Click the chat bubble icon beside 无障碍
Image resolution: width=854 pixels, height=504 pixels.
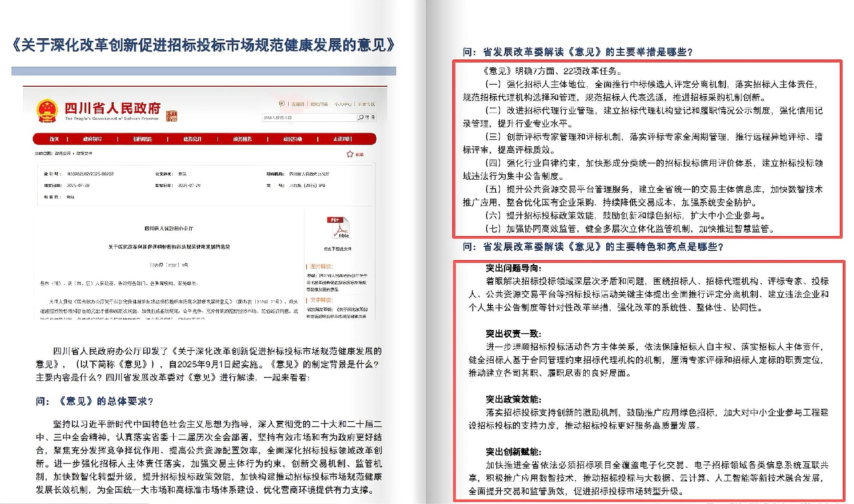(282, 104)
